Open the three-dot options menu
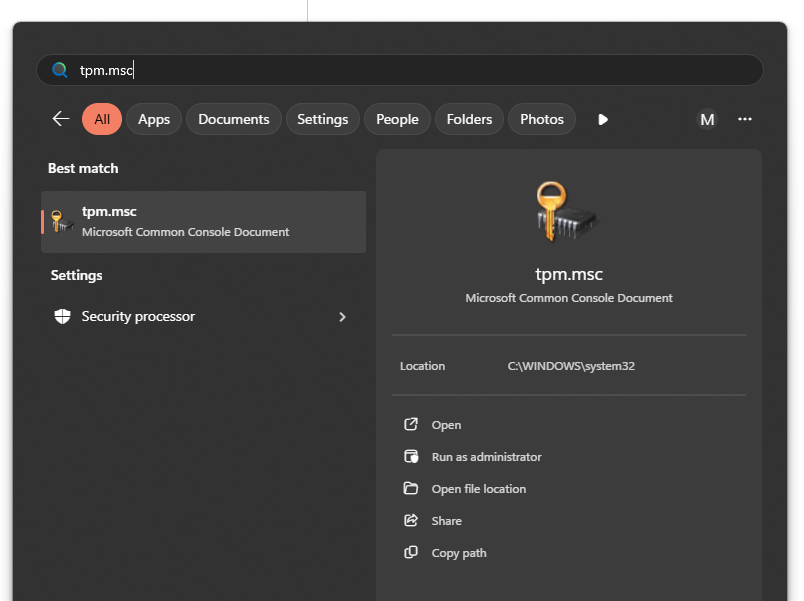Image resolution: width=804 pixels, height=601 pixels. click(744, 119)
